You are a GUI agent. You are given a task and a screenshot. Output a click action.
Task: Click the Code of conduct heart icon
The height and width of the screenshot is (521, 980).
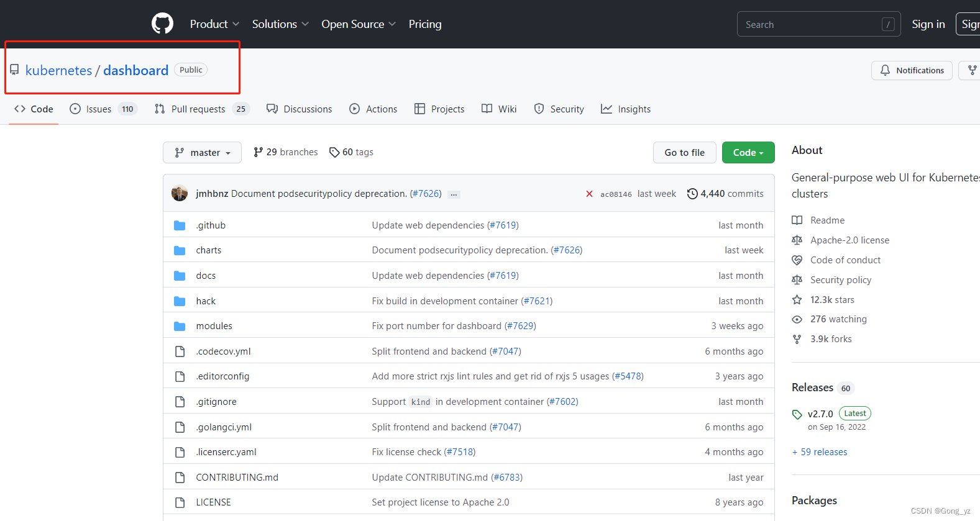click(x=797, y=260)
